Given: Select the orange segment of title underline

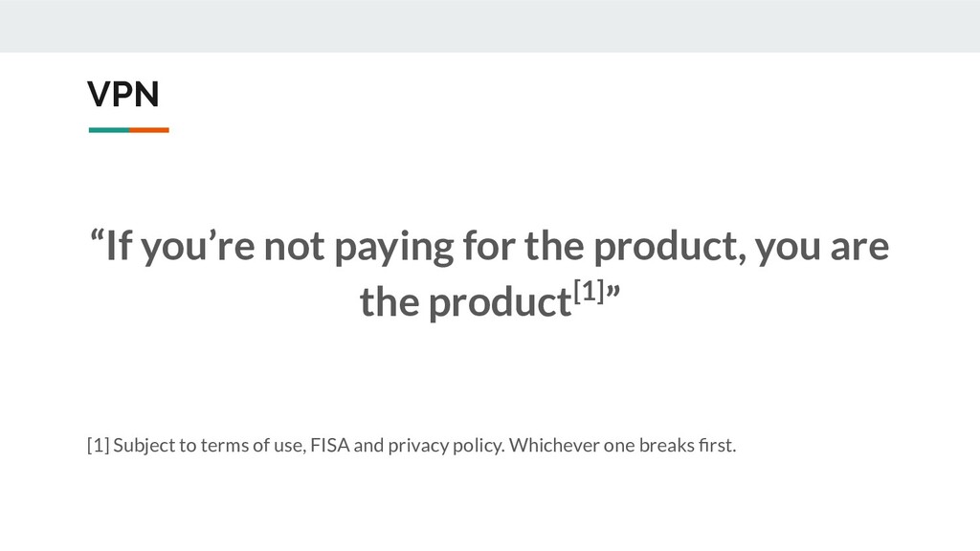Looking at the screenshot, I should [x=149, y=130].
